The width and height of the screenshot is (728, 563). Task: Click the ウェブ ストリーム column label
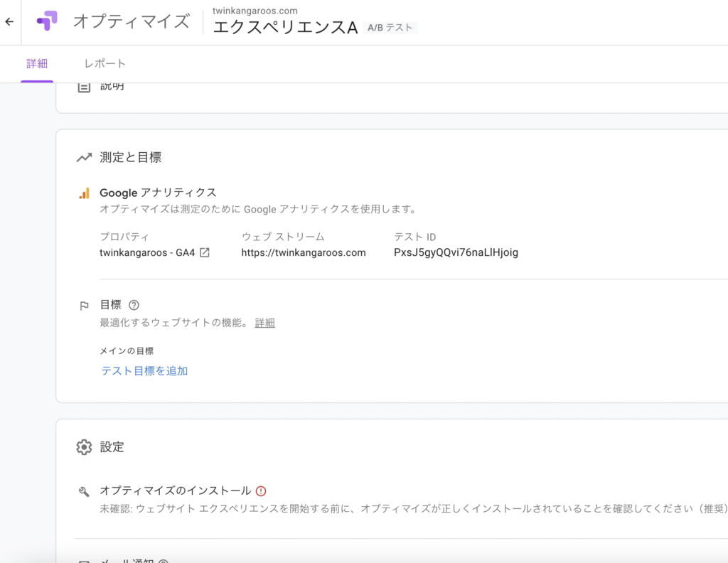(x=283, y=237)
